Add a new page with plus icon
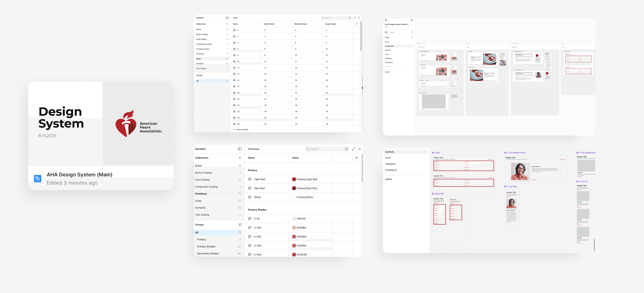The image size is (644, 293). coord(412,37)
